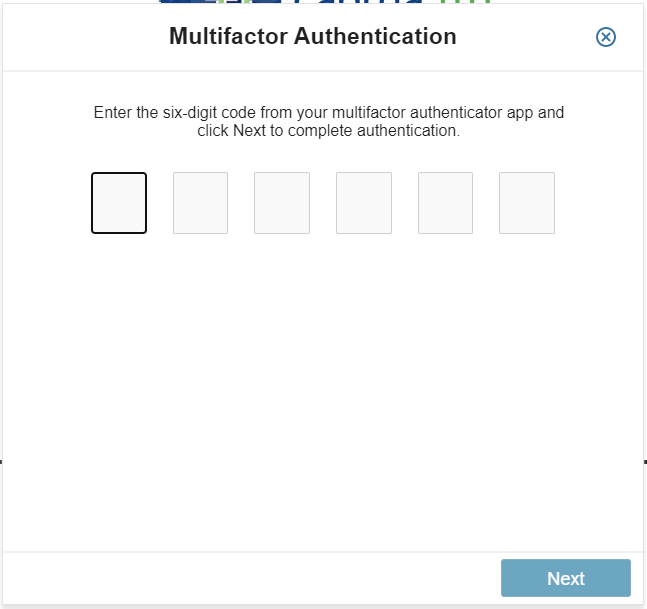647x609 pixels.
Task: Focus the first code digit box
Action: coord(119,203)
